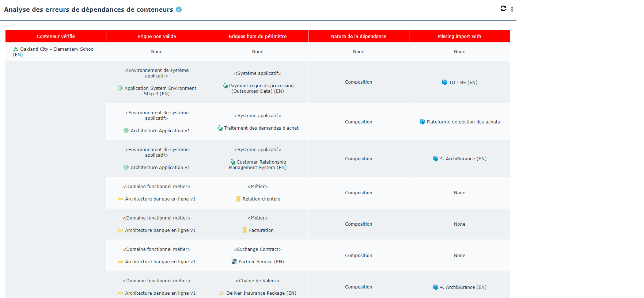Click the Partner Service exchange contract icon

pos(234,261)
